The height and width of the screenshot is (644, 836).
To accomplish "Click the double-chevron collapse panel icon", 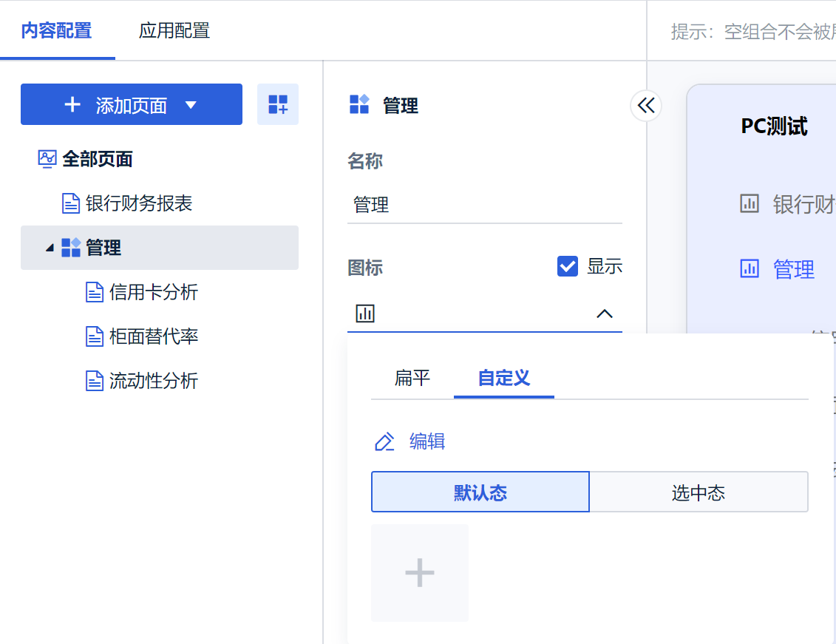I will [646, 106].
